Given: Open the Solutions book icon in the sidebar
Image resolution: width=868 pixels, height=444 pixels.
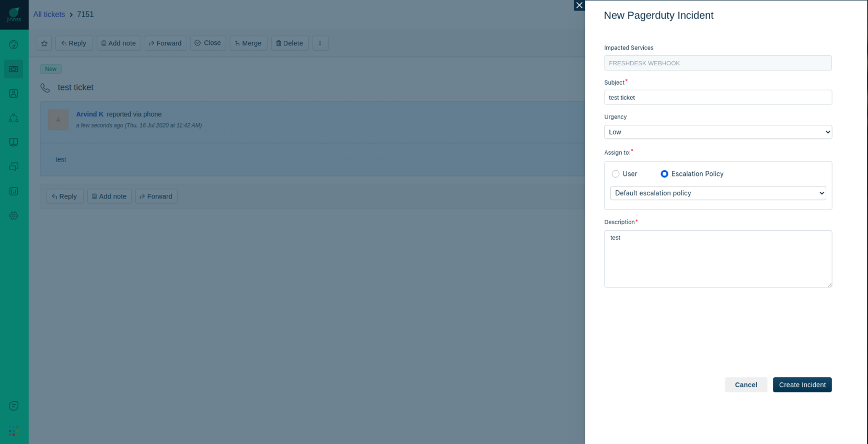Looking at the screenshot, I should pos(14,142).
